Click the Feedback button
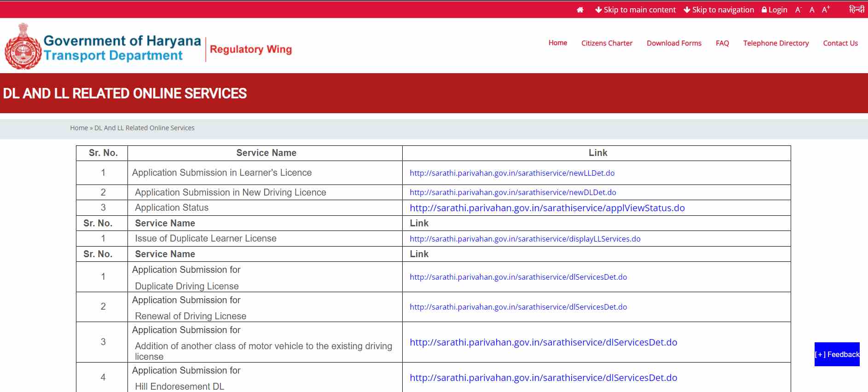868x392 pixels. point(837,354)
